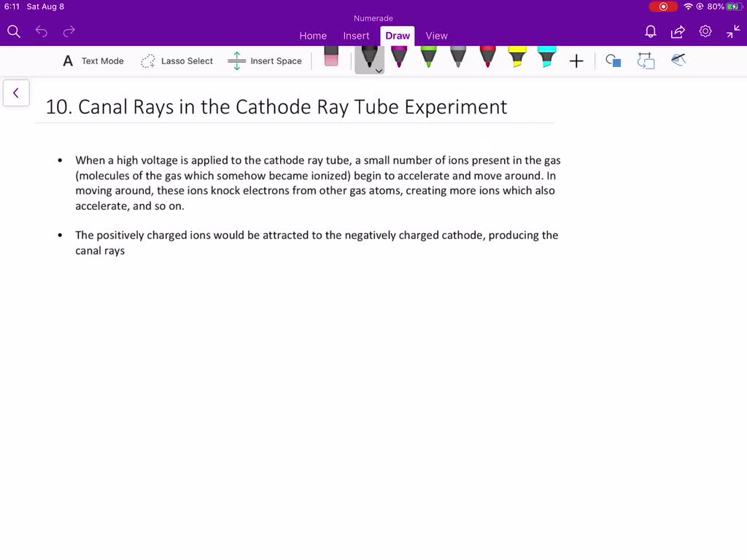Image resolution: width=747 pixels, height=560 pixels.
Task: Toggle the ink math eye-pen icon
Action: [678, 61]
